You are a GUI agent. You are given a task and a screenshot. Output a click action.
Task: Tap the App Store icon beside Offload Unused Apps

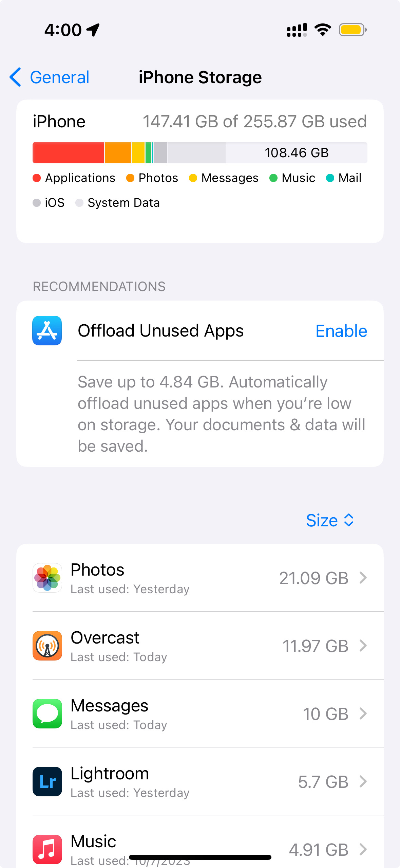coord(47,330)
